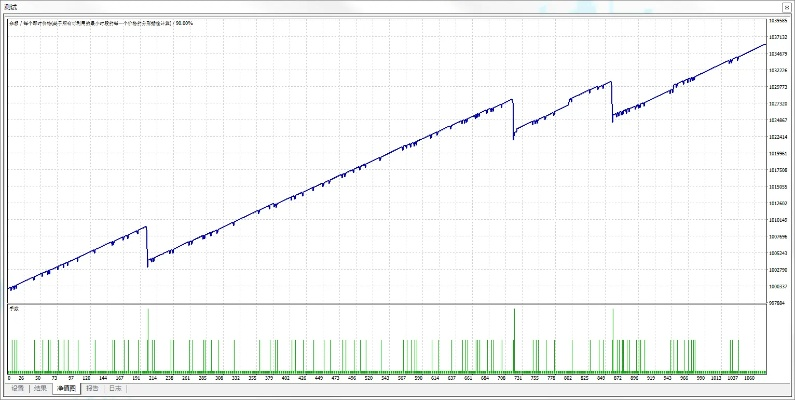
Task: Click the top-right end of the equity curve
Action: pyautogui.click(x=765, y=45)
